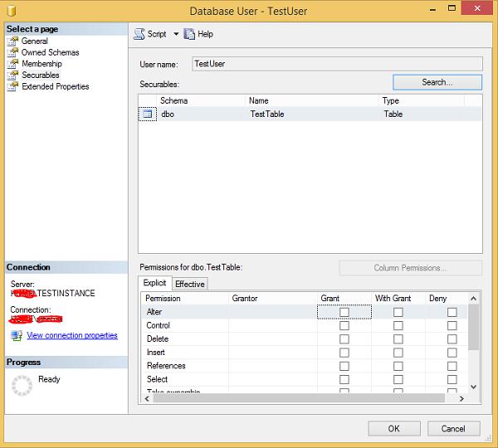Switch to the Securables page
The image size is (498, 448).
coord(41,75)
